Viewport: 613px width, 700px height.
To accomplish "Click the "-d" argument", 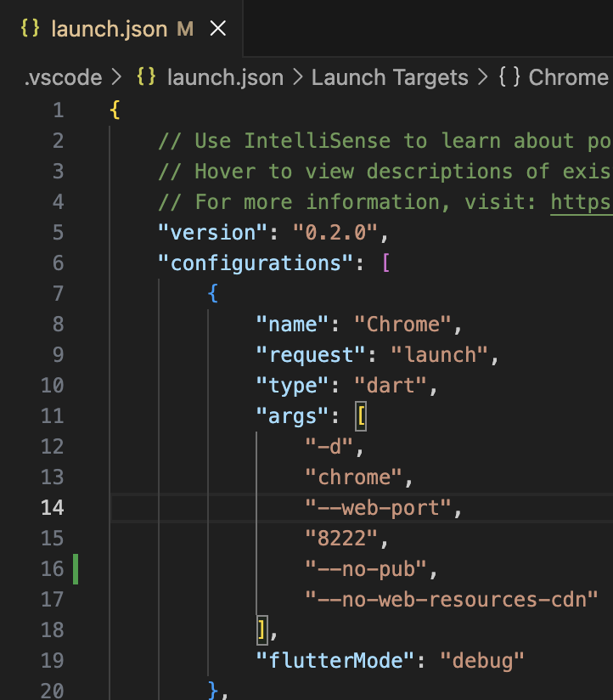I will (329, 447).
